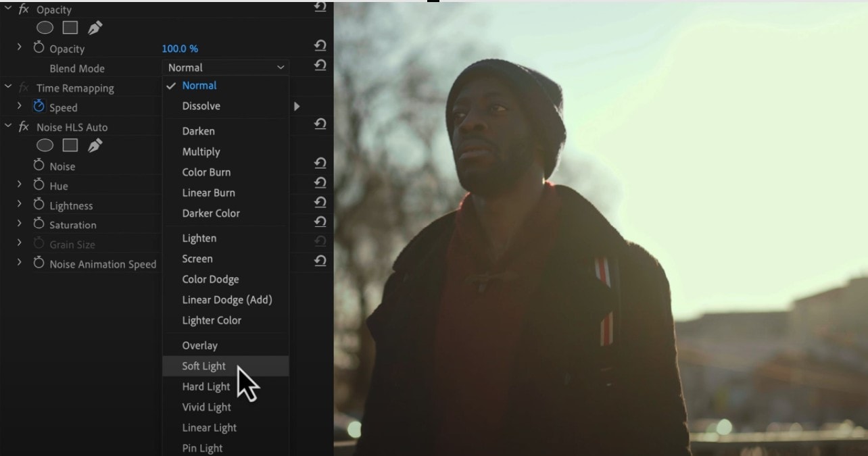The height and width of the screenshot is (456, 868).
Task: Select rectangle mask tool under Opacity
Action: click(x=70, y=28)
